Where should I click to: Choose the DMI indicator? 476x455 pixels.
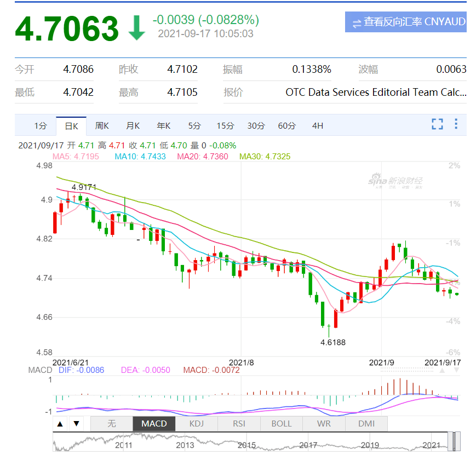click(x=366, y=423)
